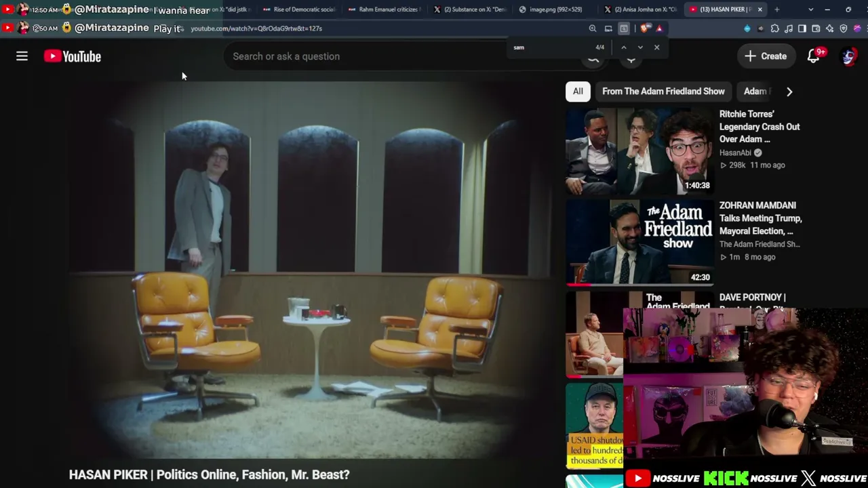Close the HASAN PIKER YouTube tab
This screenshot has height=488, width=868.
pyautogui.click(x=760, y=9)
